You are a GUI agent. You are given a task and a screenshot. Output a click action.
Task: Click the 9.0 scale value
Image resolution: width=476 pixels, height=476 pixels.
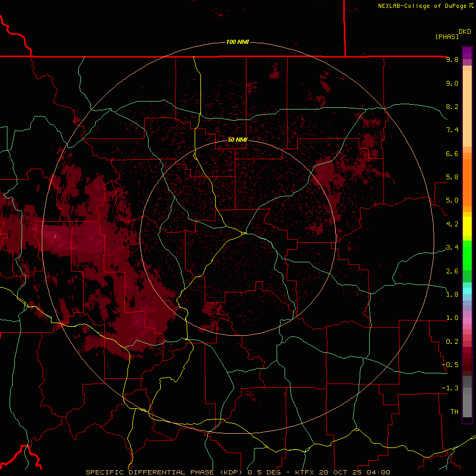point(452,83)
